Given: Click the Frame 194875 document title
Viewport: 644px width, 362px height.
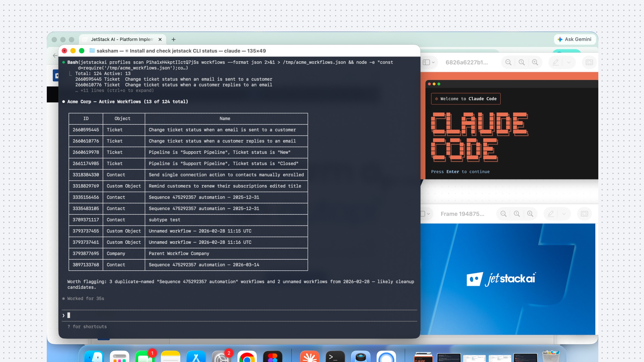Looking at the screenshot, I should click(x=462, y=214).
